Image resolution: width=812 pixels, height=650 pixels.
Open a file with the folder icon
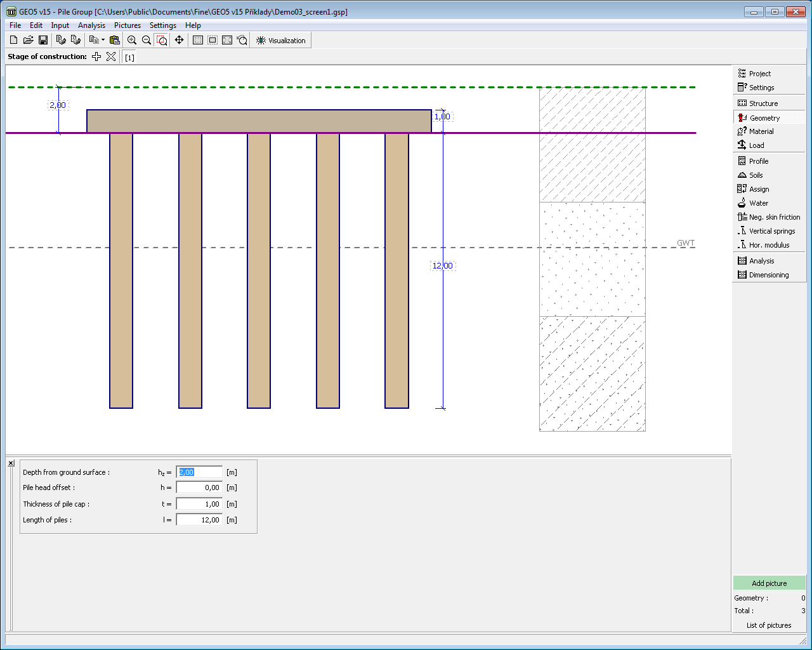[29, 40]
